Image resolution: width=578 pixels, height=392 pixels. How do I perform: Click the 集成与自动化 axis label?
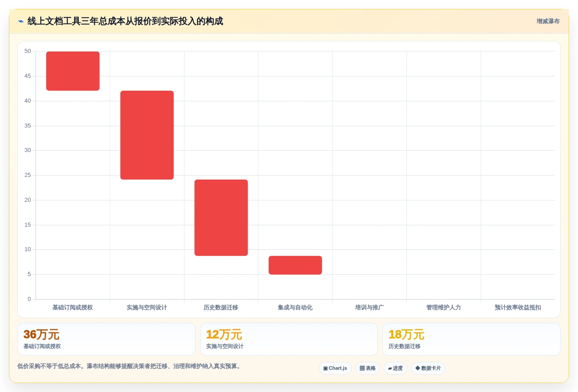pyautogui.click(x=295, y=308)
